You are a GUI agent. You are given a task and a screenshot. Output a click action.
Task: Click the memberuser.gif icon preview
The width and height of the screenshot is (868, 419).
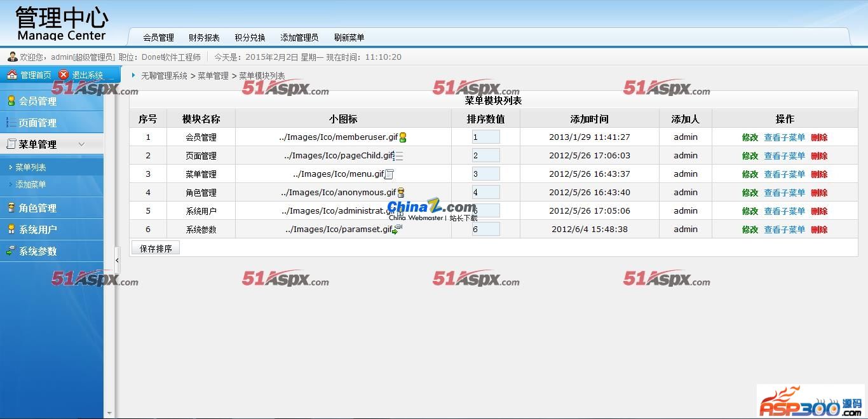tap(402, 137)
